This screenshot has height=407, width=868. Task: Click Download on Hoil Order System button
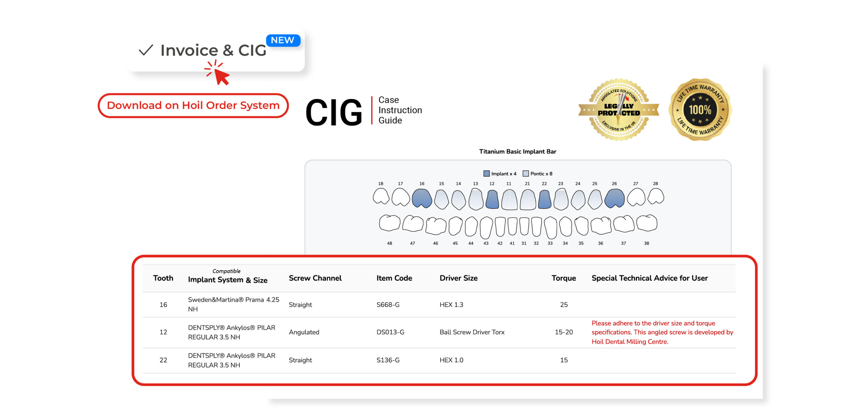tap(193, 105)
